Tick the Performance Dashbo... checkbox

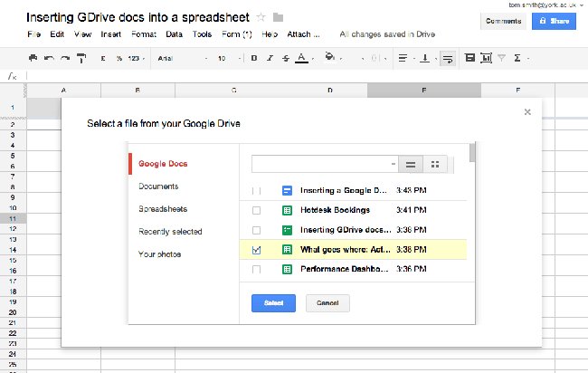point(257,270)
